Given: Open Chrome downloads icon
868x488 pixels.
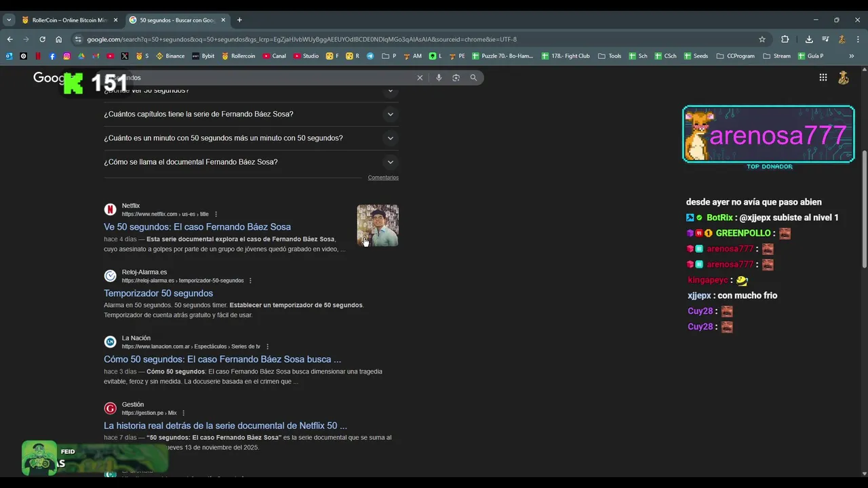Looking at the screenshot, I should pyautogui.click(x=809, y=39).
